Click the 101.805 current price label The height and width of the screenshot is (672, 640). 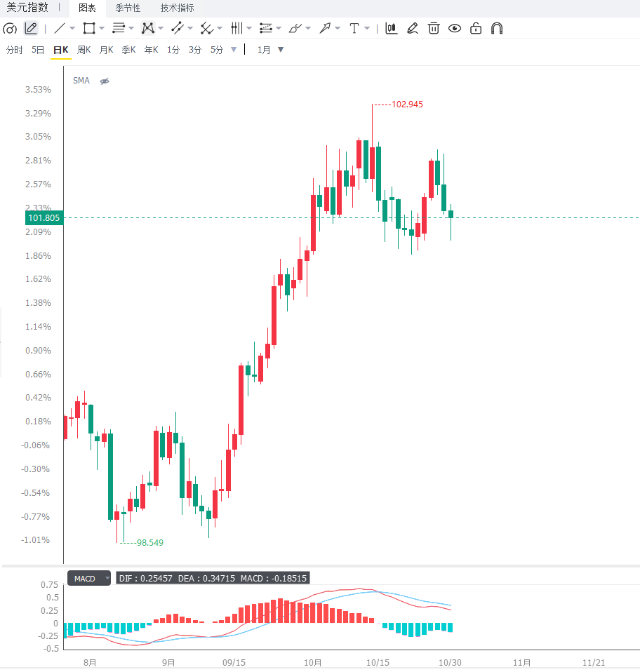click(44, 217)
